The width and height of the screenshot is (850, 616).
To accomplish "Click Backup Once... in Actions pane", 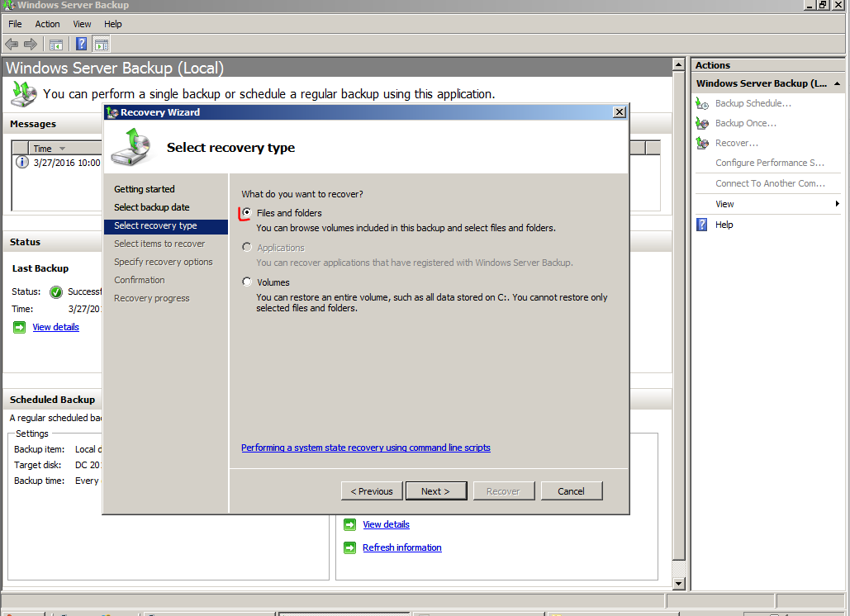I will click(745, 123).
